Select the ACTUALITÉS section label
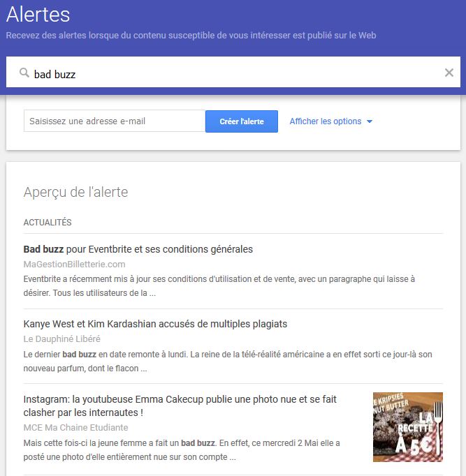Viewport: 466px width, 476px height. point(48,222)
